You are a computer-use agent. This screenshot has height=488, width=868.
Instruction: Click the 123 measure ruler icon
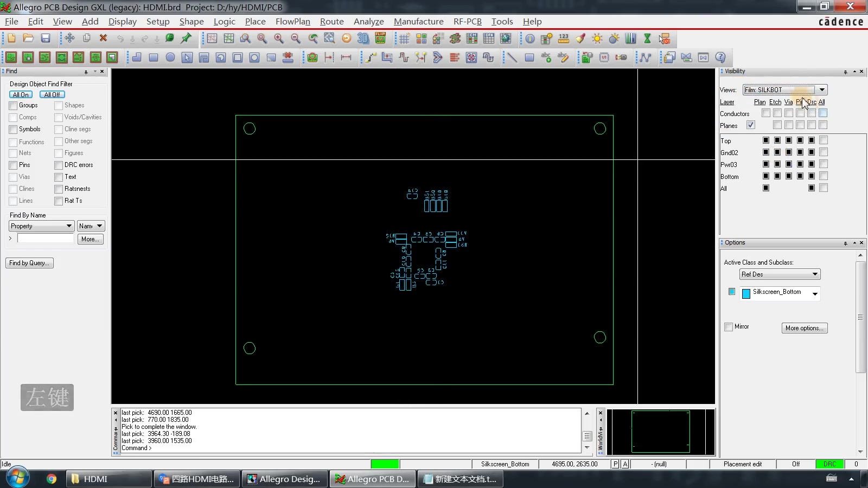coord(564,38)
